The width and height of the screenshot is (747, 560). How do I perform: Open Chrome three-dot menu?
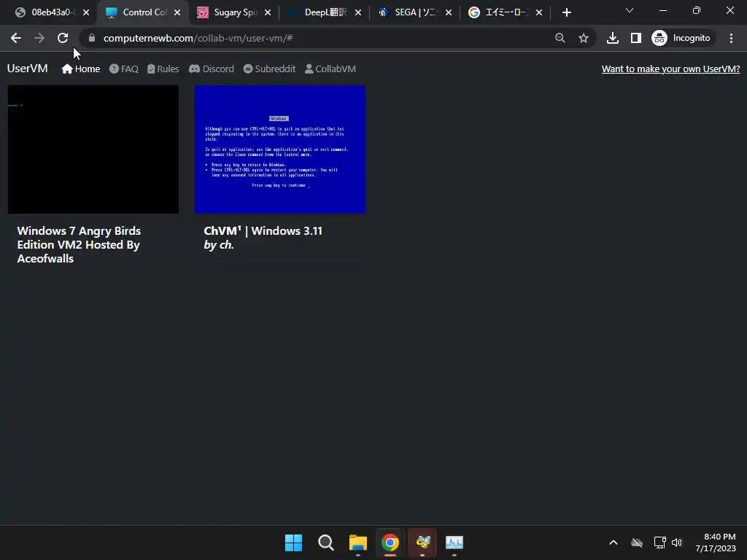(731, 38)
